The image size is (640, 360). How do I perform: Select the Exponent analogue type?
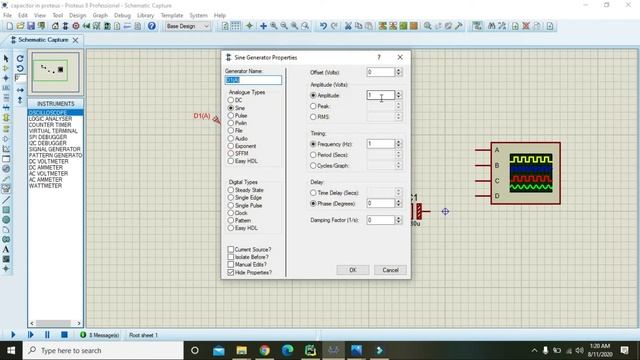231,146
